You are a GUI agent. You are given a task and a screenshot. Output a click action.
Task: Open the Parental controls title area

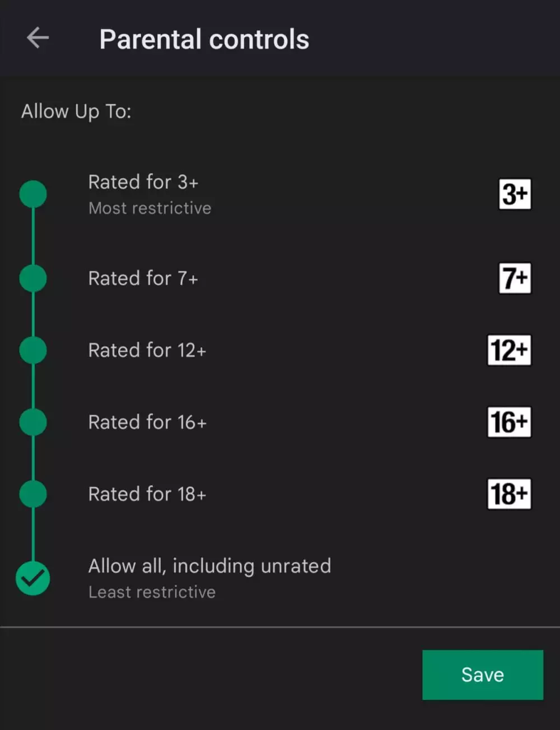(x=204, y=39)
